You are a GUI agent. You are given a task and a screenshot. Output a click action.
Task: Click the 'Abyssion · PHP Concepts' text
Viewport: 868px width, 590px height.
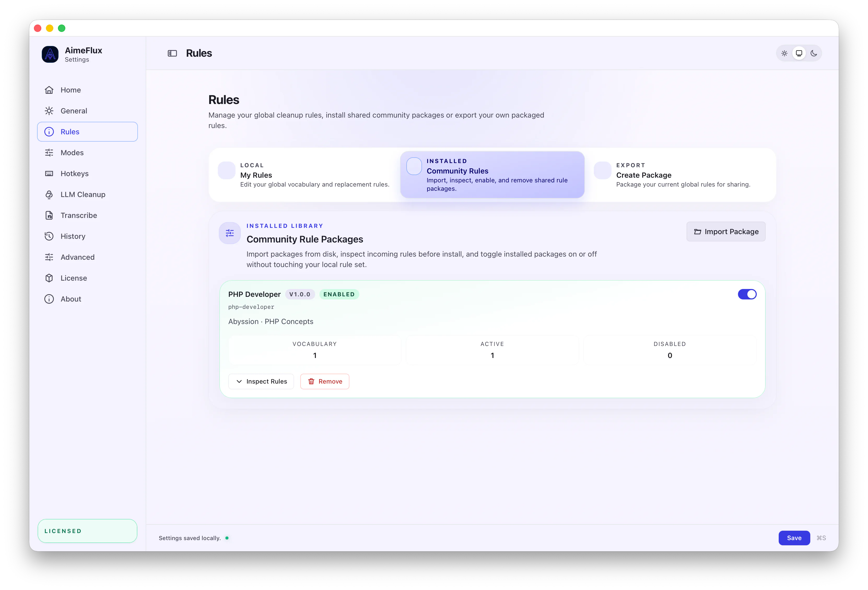click(x=271, y=322)
